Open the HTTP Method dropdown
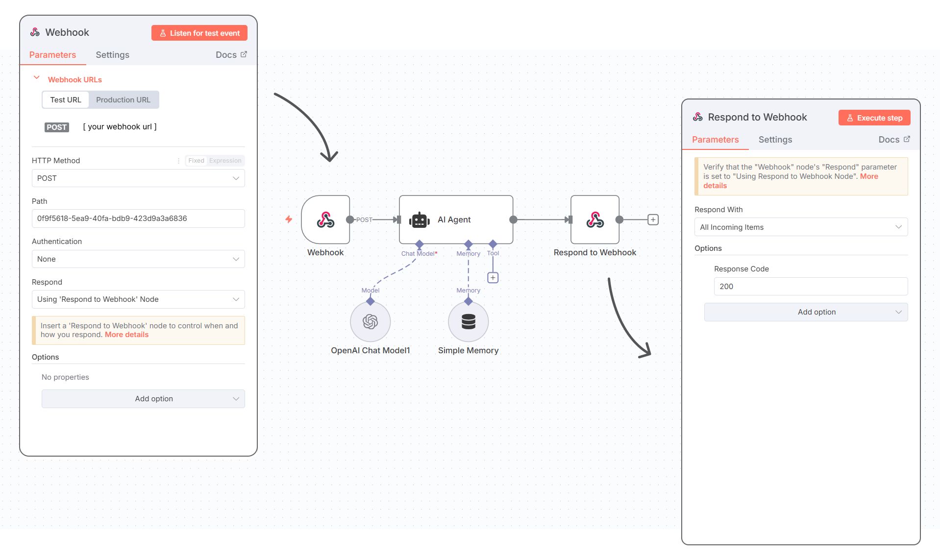Viewport: 940px width, 560px height. pyautogui.click(x=138, y=178)
